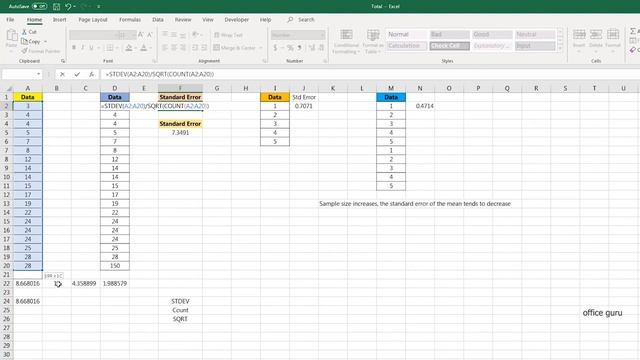Apply the Good cell style
Screen dimensions: 640x360
492,35
